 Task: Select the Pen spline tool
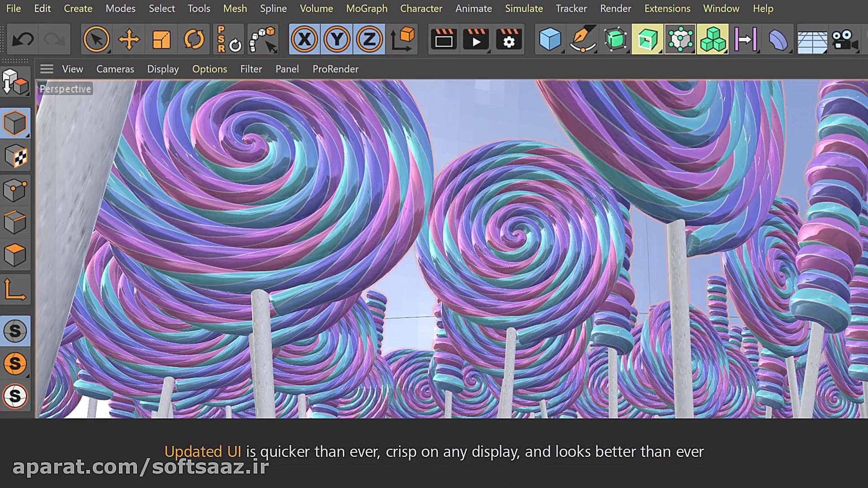pyautogui.click(x=582, y=39)
